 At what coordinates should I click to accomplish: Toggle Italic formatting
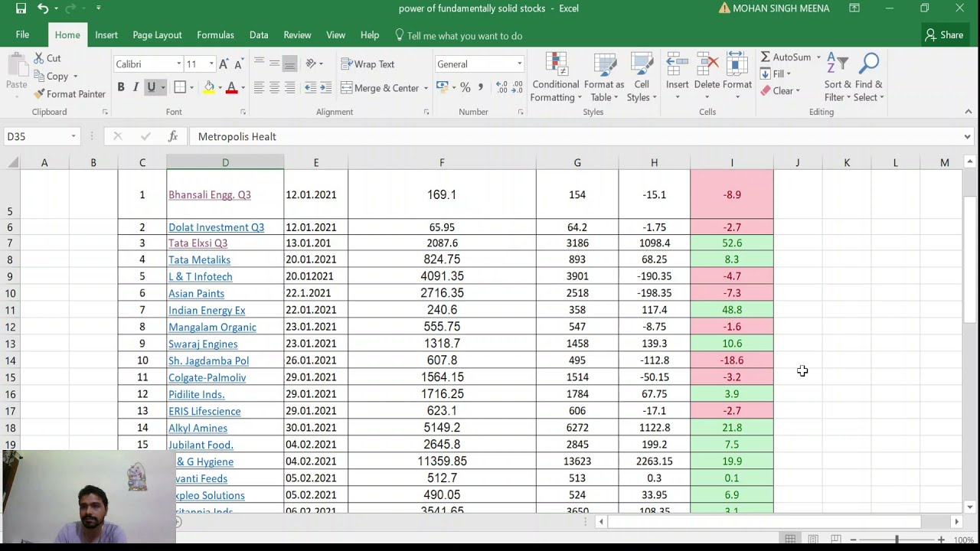click(x=136, y=87)
